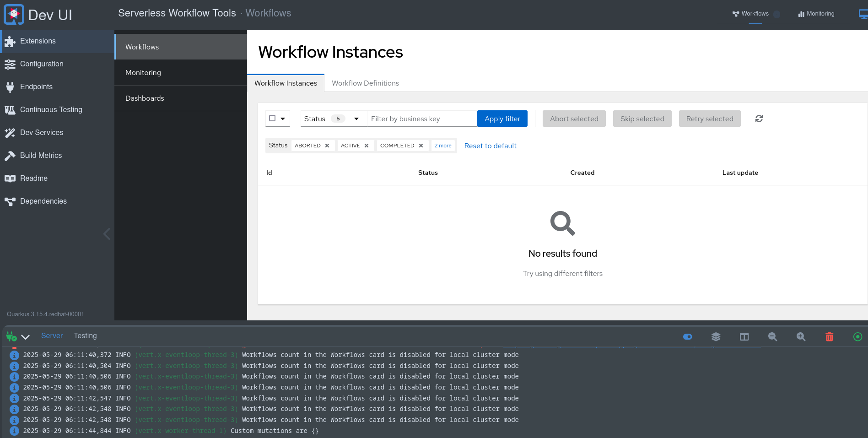Screen dimensions: 868x438
Task: Check the select-all instances checkbox
Action: [272, 118]
